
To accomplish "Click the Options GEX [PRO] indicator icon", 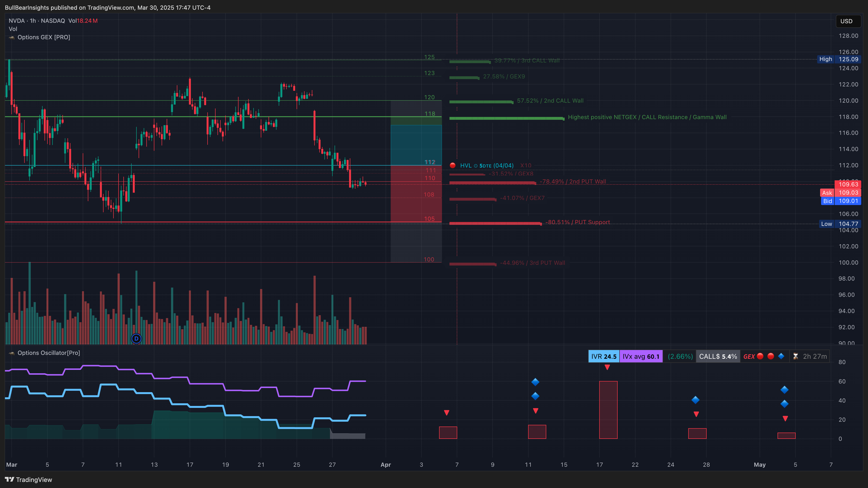I will coord(12,38).
